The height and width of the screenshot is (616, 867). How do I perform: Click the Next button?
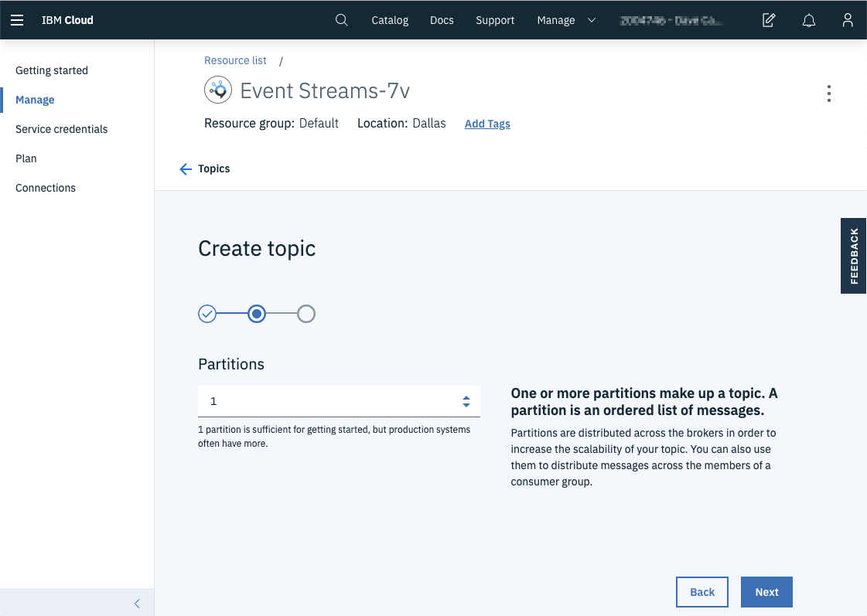tap(766, 592)
